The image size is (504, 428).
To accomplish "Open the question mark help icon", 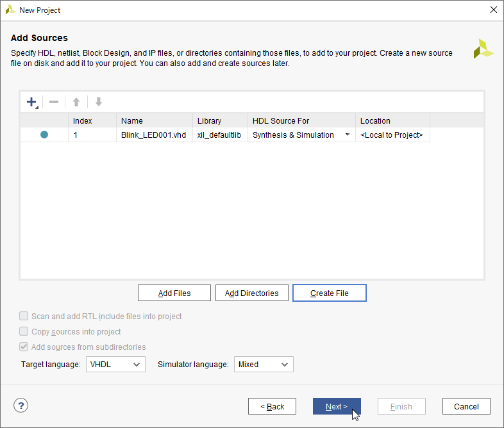I will pos(21,406).
